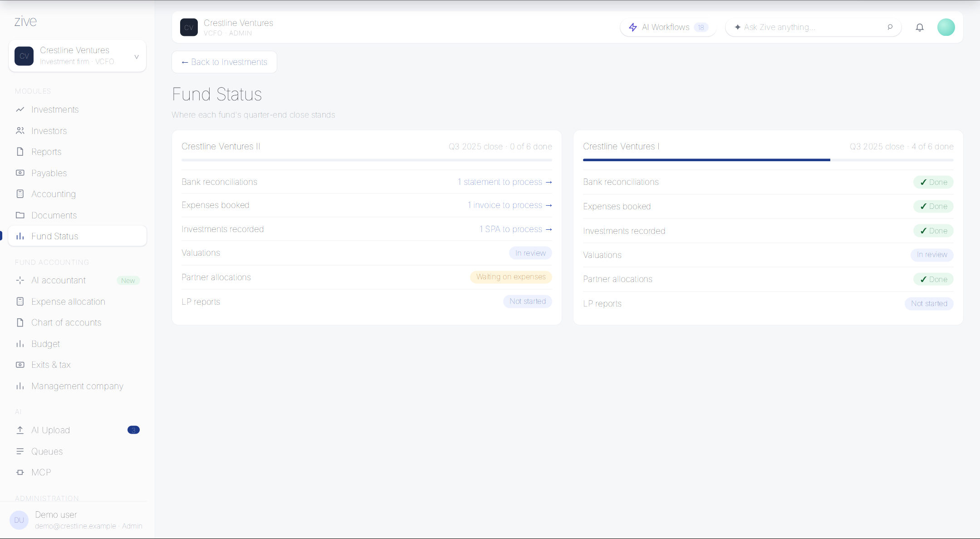Click the 18 count badge on AI Workflows
The width and height of the screenshot is (980, 539).
701,27
